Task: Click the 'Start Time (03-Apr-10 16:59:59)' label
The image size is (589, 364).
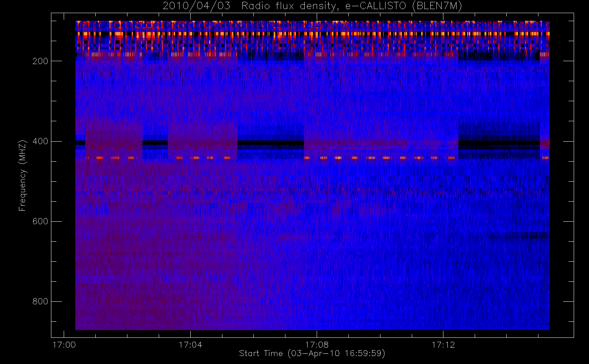Action: [x=312, y=353]
